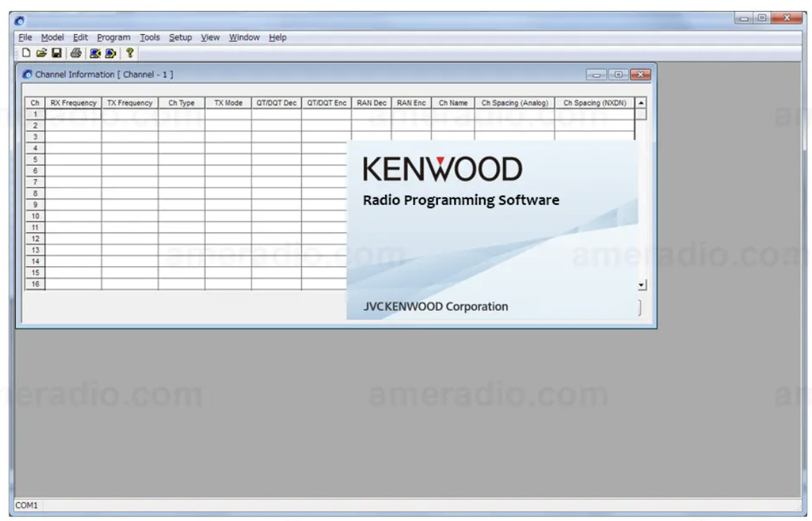Select channel row 10 header
This screenshot has height=521, width=812.
point(35,216)
